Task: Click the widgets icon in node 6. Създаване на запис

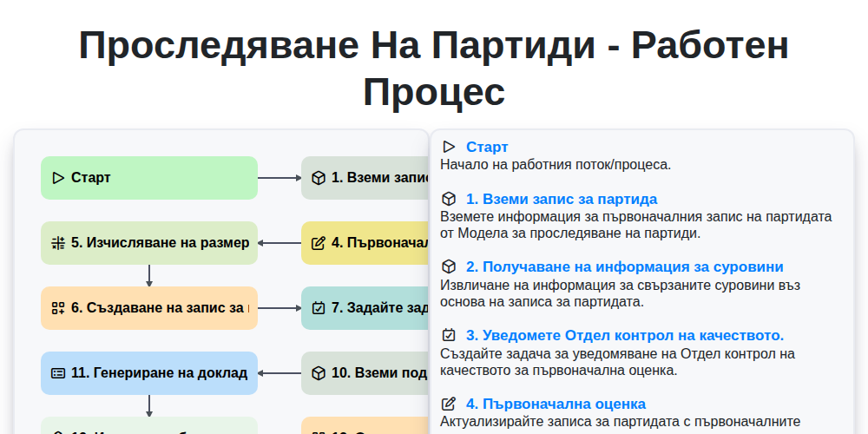Action: coord(58,308)
